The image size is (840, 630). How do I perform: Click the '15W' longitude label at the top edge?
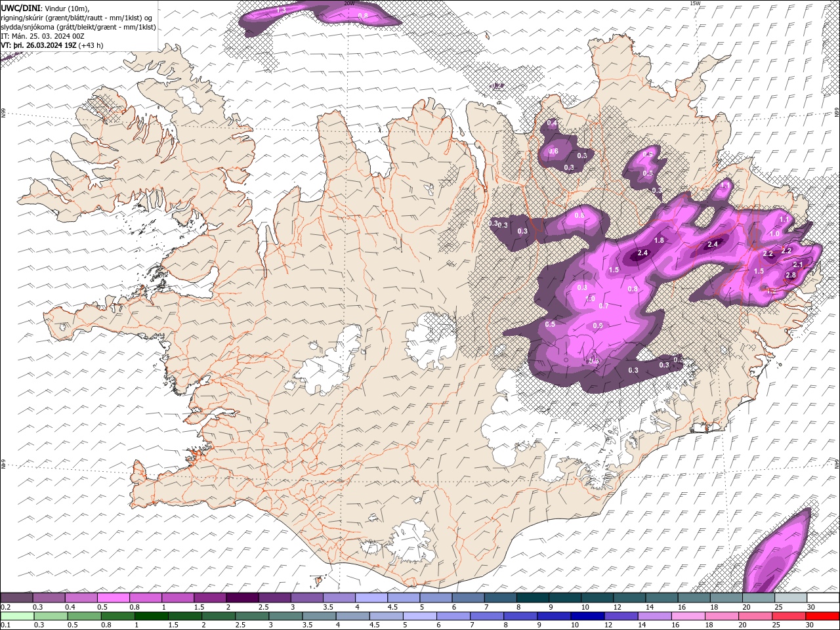point(695,3)
